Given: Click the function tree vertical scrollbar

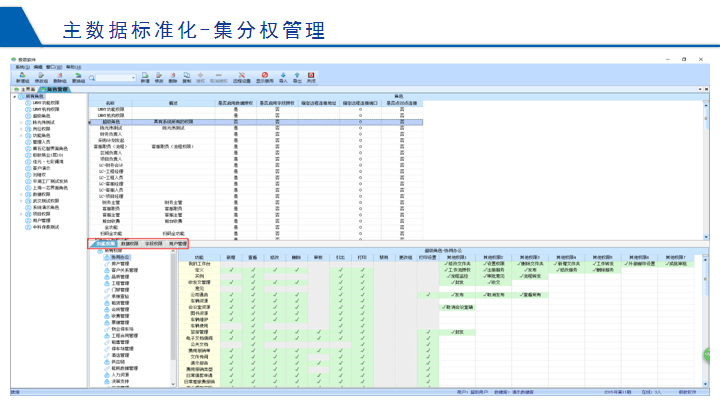Looking at the screenshot, I should pos(173,317).
